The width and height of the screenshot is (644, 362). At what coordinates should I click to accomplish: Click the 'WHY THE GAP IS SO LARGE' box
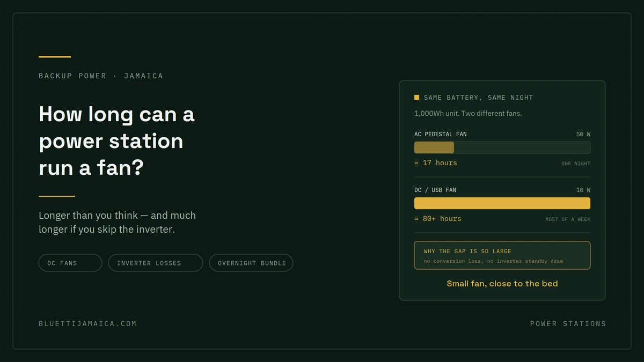502,255
